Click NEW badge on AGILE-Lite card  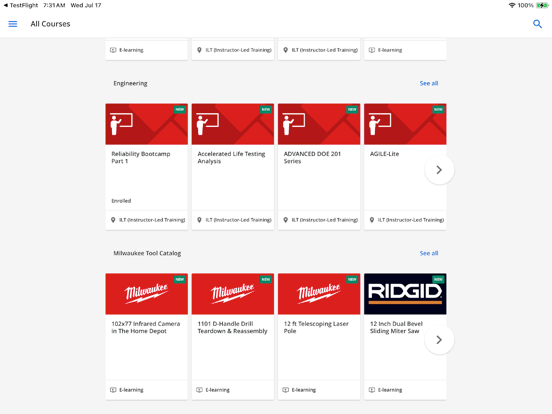coord(438,109)
